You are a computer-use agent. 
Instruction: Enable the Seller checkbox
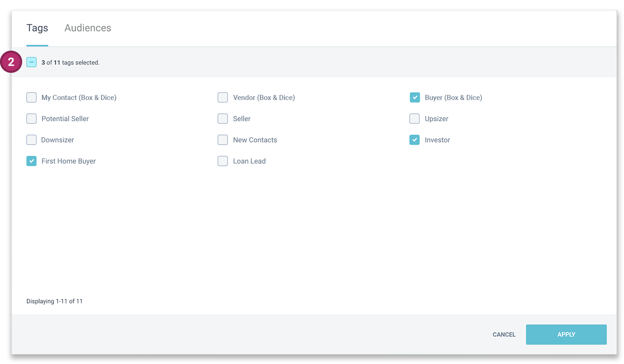(223, 118)
